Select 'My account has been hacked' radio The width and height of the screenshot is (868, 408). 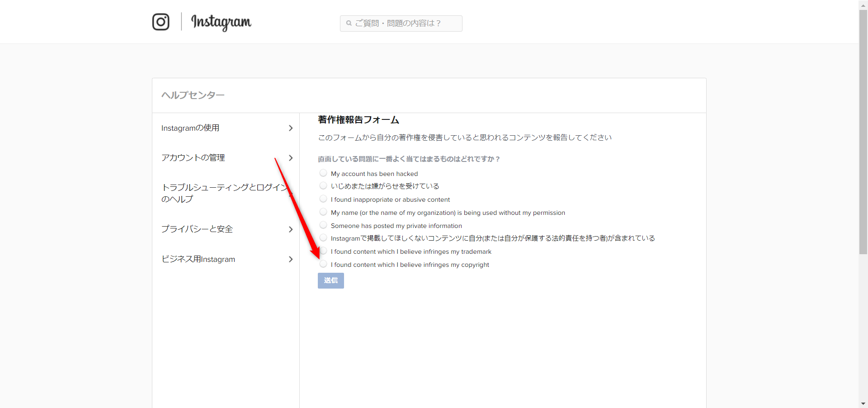pyautogui.click(x=323, y=173)
